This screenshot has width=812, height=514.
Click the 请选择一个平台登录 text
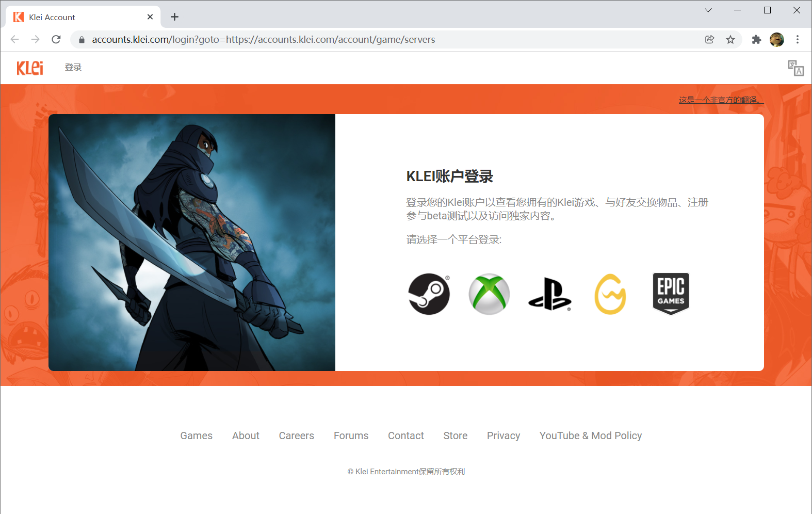454,239
